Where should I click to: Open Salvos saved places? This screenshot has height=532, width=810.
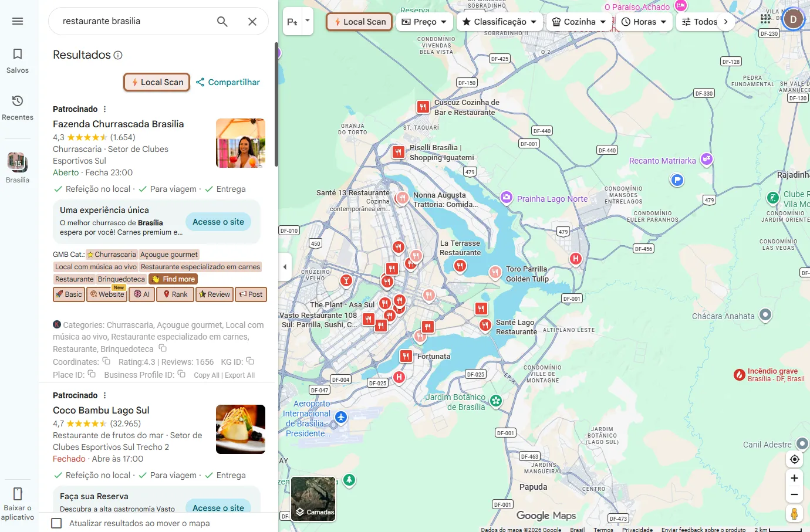(x=18, y=61)
